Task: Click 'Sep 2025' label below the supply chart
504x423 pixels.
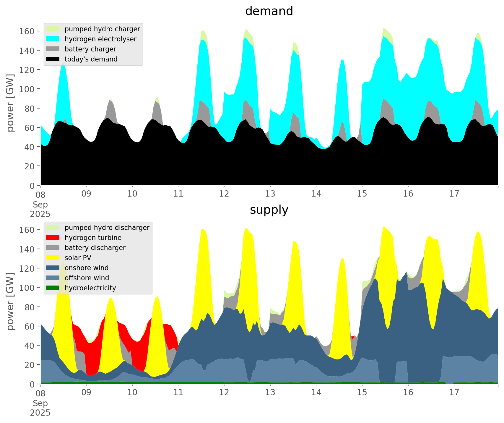Action: click(x=40, y=408)
